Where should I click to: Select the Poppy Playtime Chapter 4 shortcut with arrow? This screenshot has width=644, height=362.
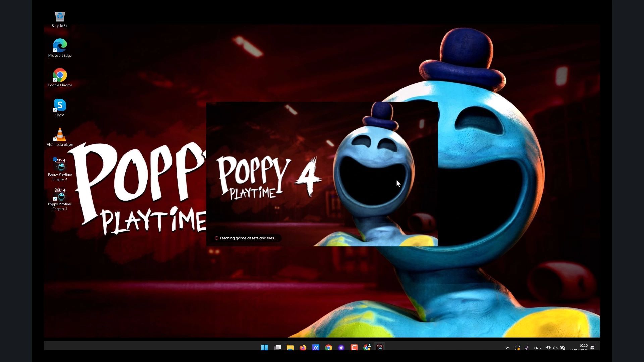pyautogui.click(x=60, y=199)
